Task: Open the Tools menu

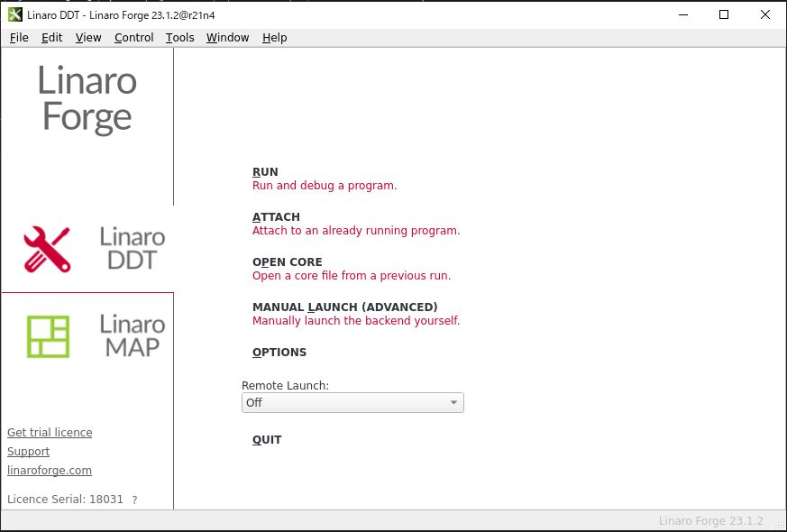Action: coord(179,38)
